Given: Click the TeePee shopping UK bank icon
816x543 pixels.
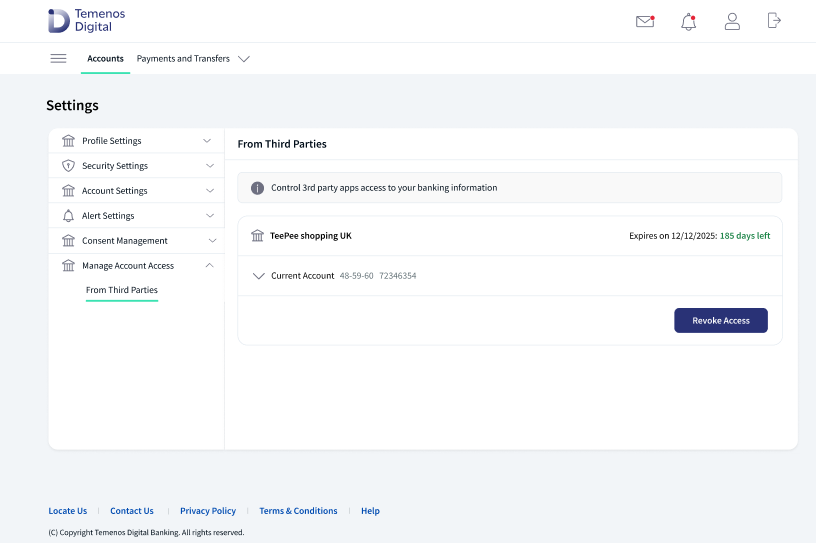Looking at the screenshot, I should pyautogui.click(x=257, y=236).
